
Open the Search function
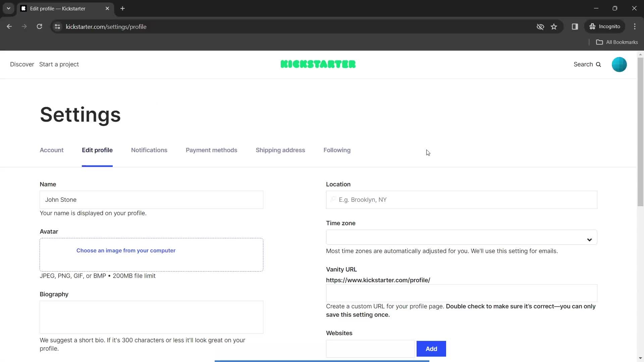point(588,65)
